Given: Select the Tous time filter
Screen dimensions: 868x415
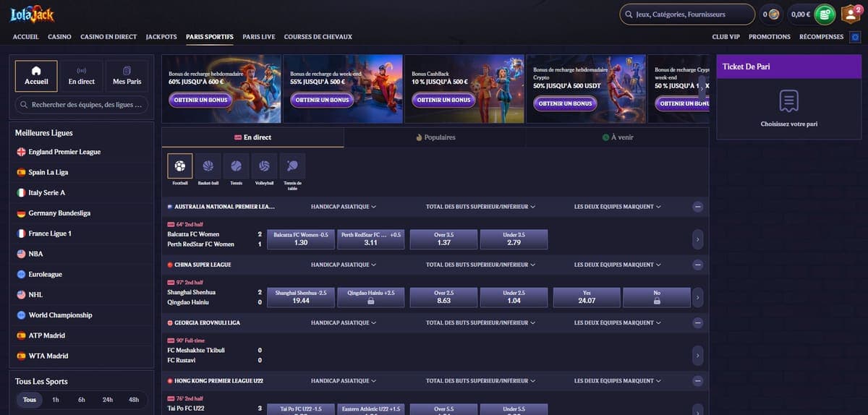Looking at the screenshot, I should (x=30, y=400).
